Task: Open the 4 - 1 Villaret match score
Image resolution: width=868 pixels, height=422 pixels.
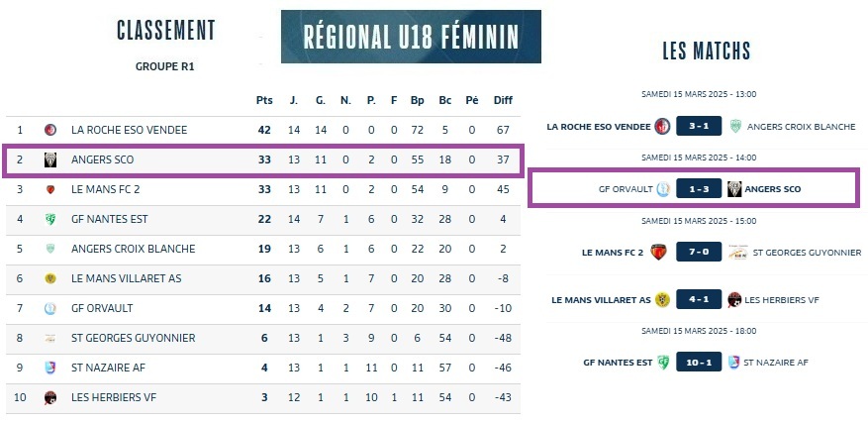Action: pyautogui.click(x=699, y=299)
